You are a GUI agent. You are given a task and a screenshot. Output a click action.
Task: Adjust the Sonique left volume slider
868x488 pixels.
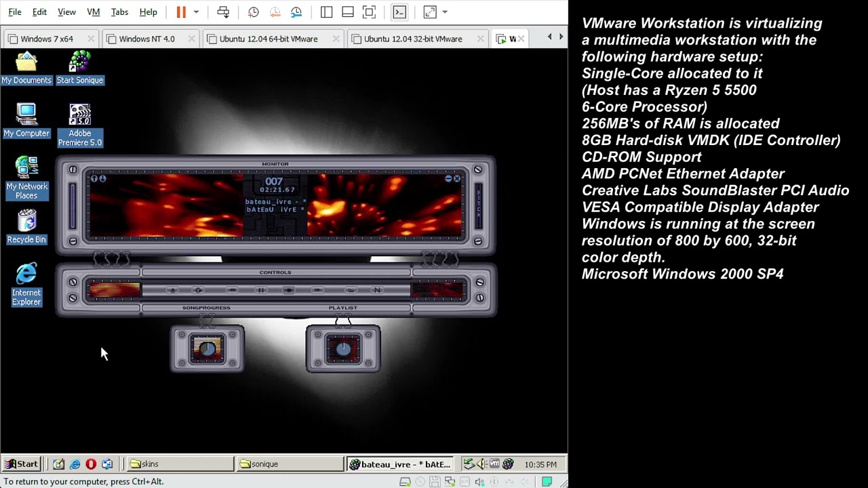73,205
